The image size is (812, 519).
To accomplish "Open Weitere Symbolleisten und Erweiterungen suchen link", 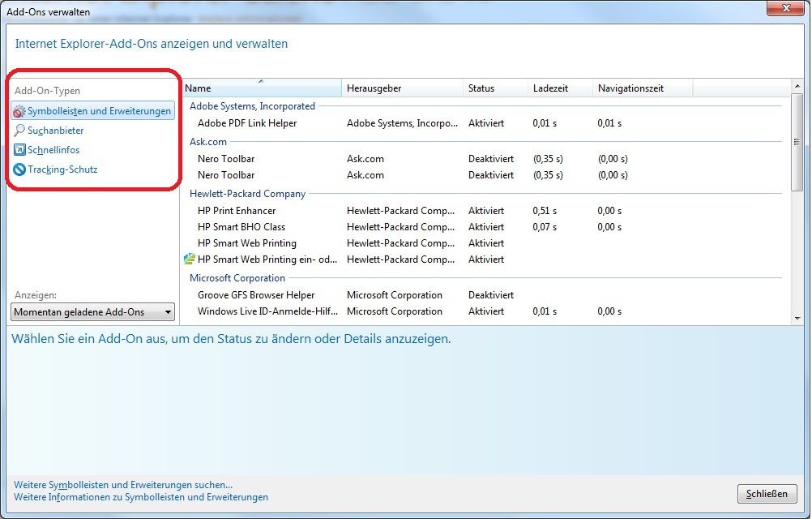I will pyautogui.click(x=123, y=485).
